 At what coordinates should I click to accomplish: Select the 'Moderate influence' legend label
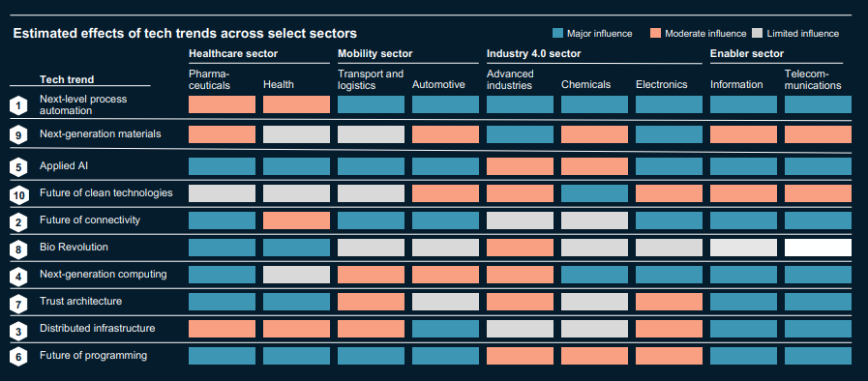(705, 34)
